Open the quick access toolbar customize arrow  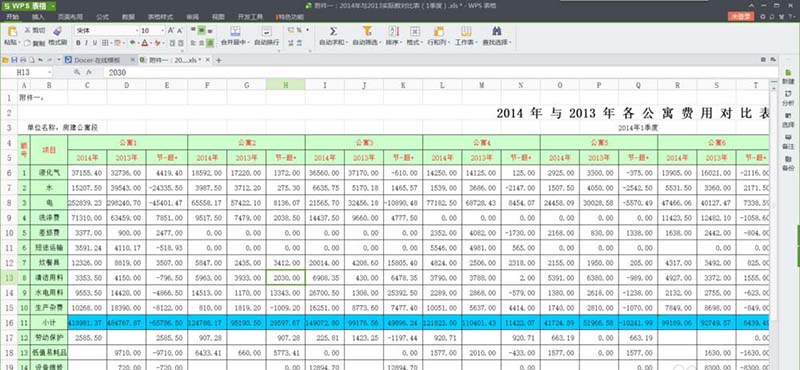pyautogui.click(x=60, y=60)
